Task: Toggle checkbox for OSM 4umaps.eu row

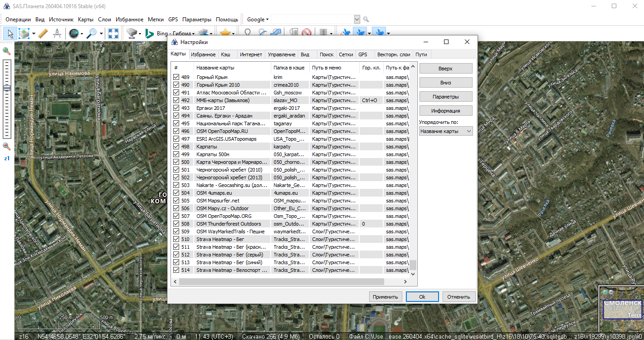Action: point(176,193)
